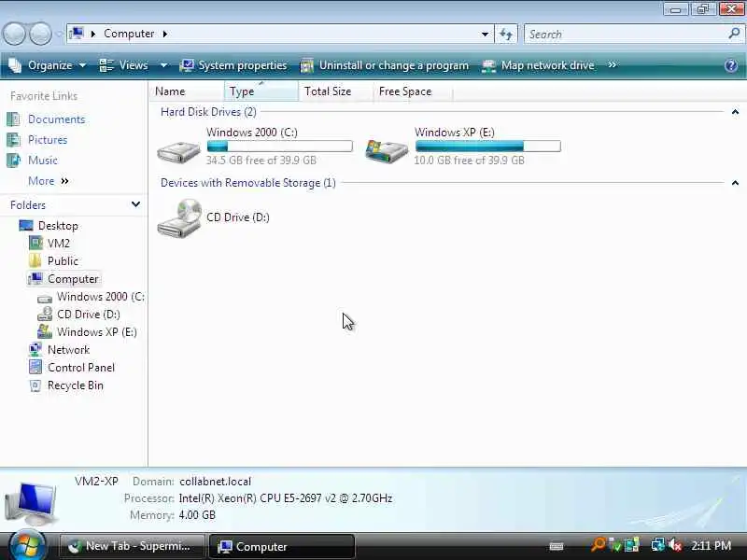Open the Organize menu
This screenshot has width=747, height=560.
point(49,65)
